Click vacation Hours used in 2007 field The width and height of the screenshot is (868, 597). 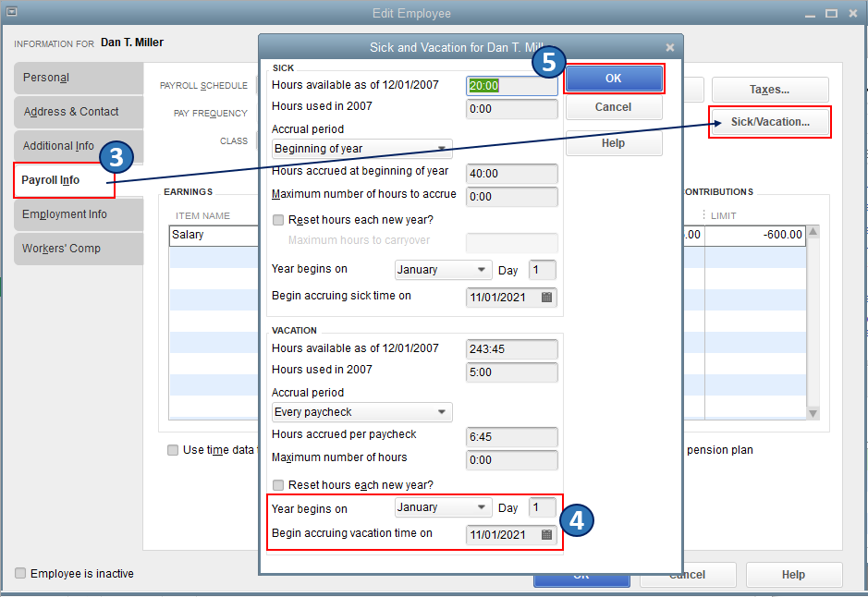pos(512,372)
